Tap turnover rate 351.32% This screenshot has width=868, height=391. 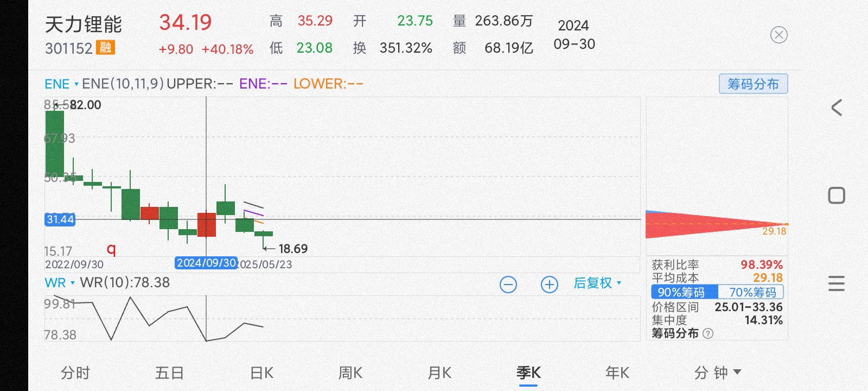406,48
